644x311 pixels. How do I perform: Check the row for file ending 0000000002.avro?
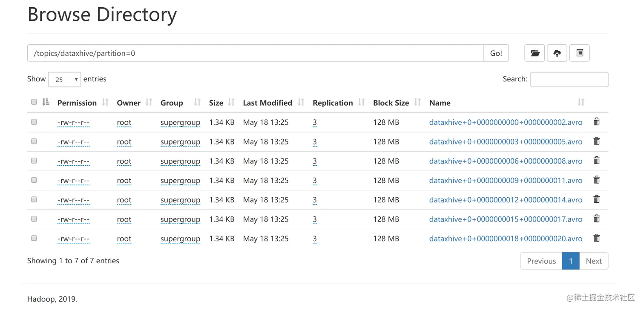34,122
